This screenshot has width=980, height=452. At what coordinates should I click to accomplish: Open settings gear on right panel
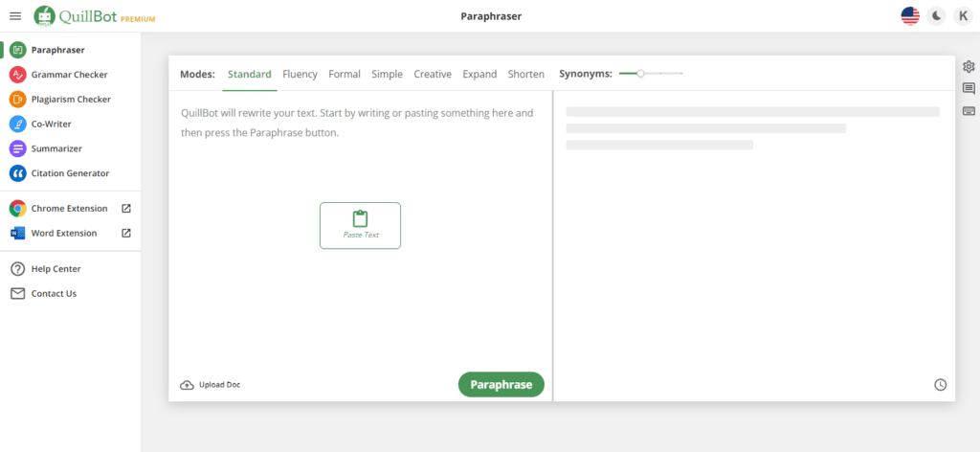point(969,66)
